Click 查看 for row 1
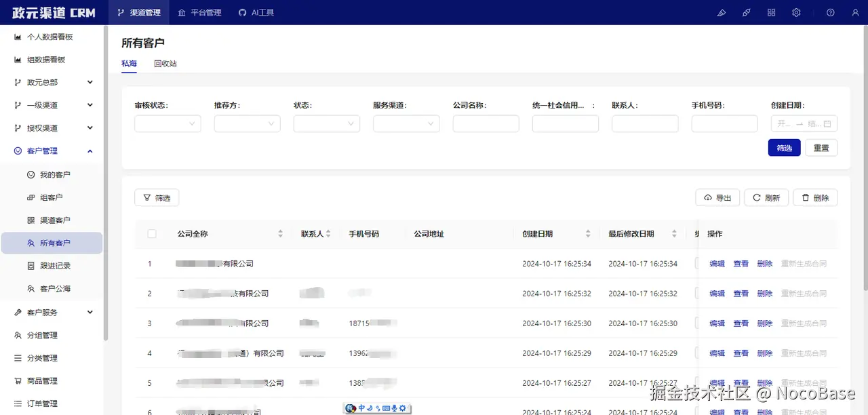Viewport: 868px width, 415px height. [x=741, y=264]
